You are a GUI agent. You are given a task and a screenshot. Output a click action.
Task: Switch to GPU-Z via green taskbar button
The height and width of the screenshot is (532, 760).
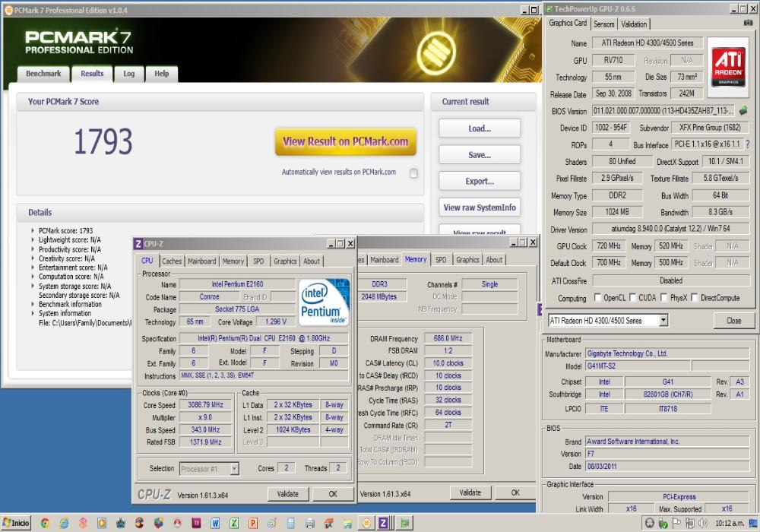(404, 523)
